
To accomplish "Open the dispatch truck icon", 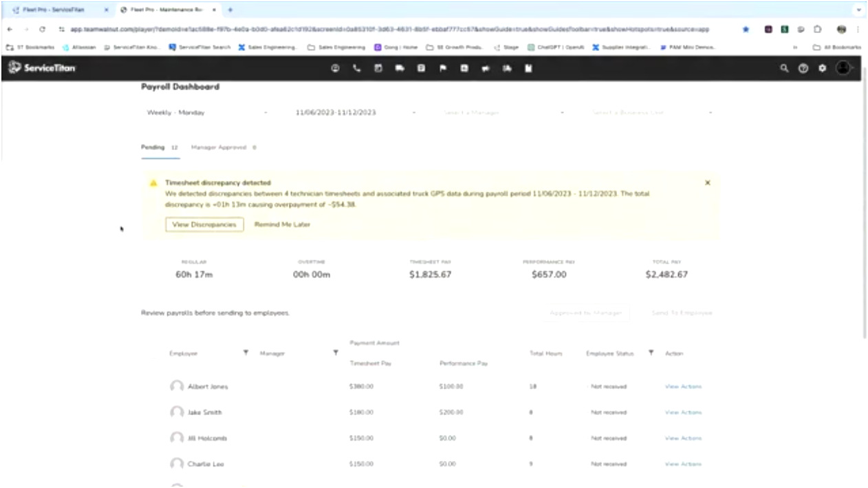I will click(x=400, y=68).
